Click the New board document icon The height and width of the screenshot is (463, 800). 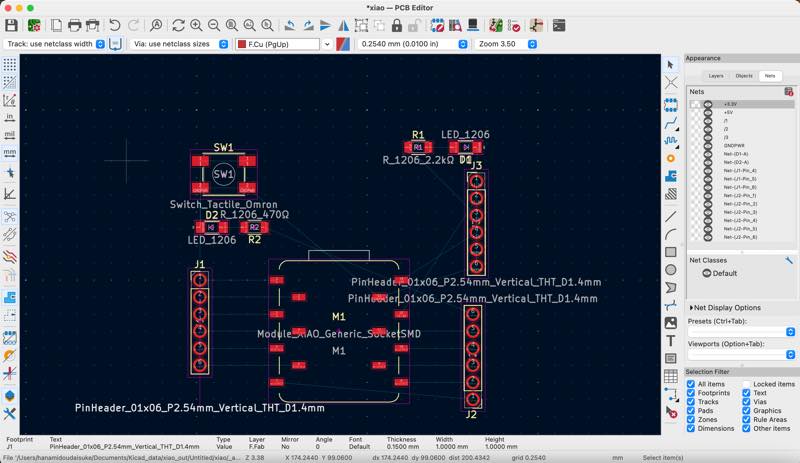pos(56,26)
